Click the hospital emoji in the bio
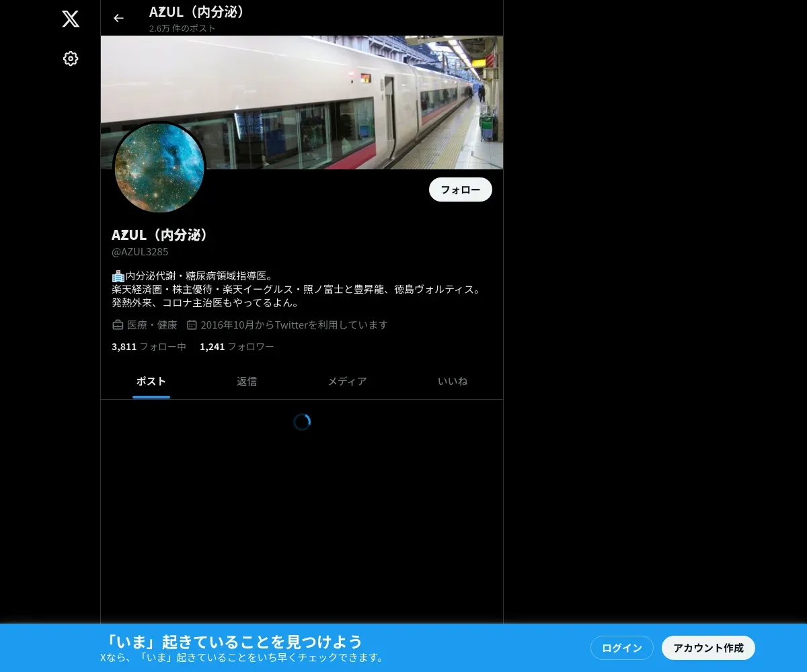The height and width of the screenshot is (672, 807). click(x=118, y=276)
